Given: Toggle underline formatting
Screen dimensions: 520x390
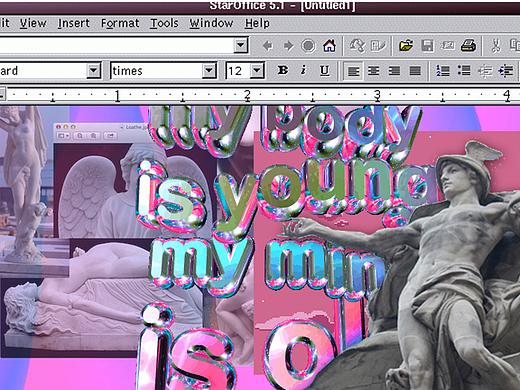Looking at the screenshot, I should (x=324, y=70).
